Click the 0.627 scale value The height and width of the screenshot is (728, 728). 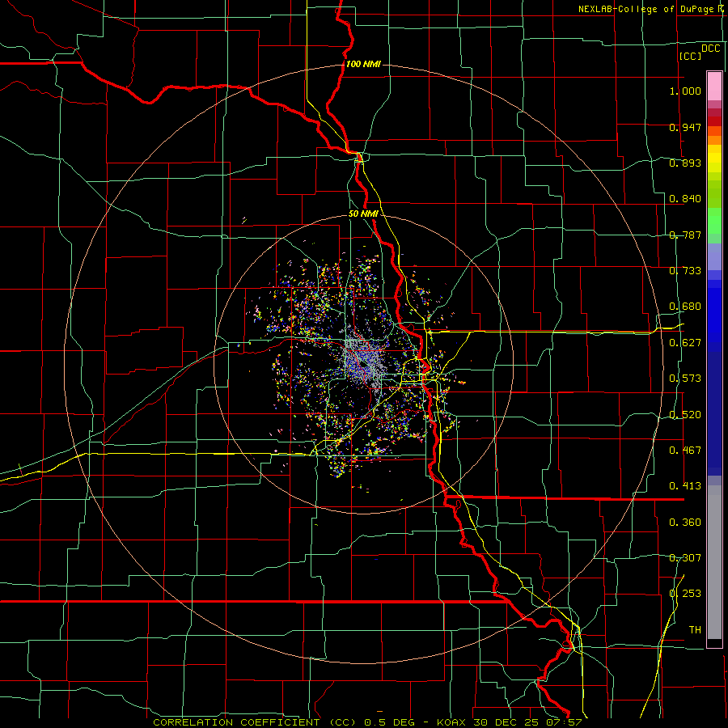click(685, 343)
